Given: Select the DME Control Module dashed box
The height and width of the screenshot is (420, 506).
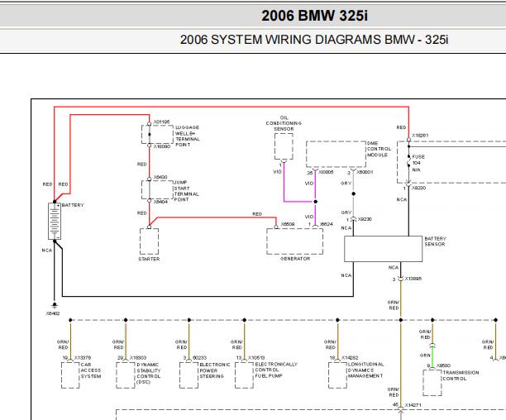Looking at the screenshot, I should tap(336, 155).
